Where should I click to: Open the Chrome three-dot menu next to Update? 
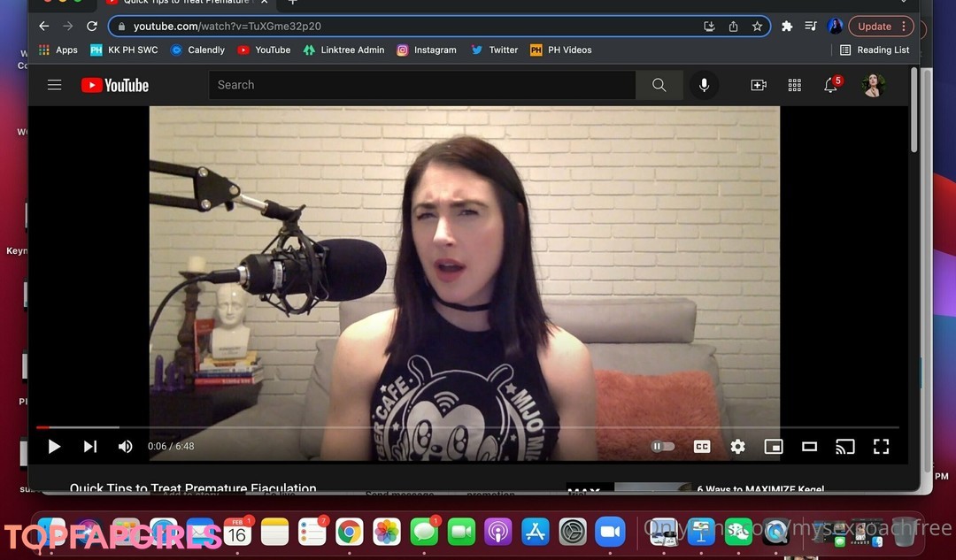coord(903,27)
